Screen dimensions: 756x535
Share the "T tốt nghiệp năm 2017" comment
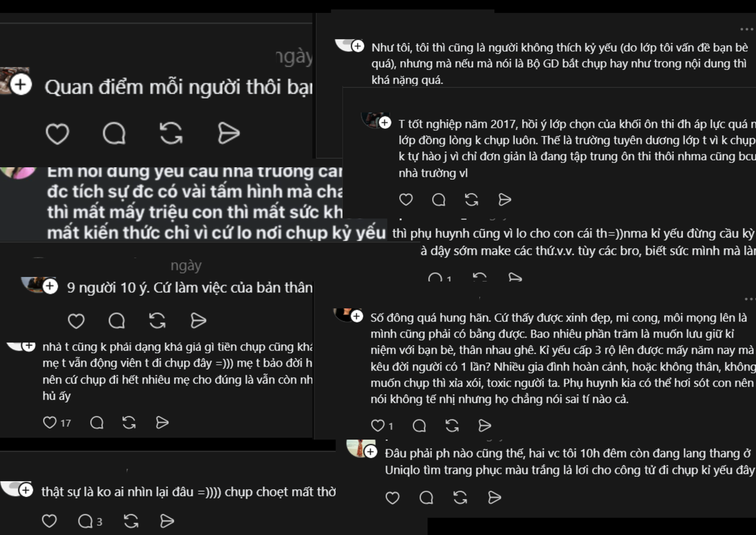(x=505, y=200)
